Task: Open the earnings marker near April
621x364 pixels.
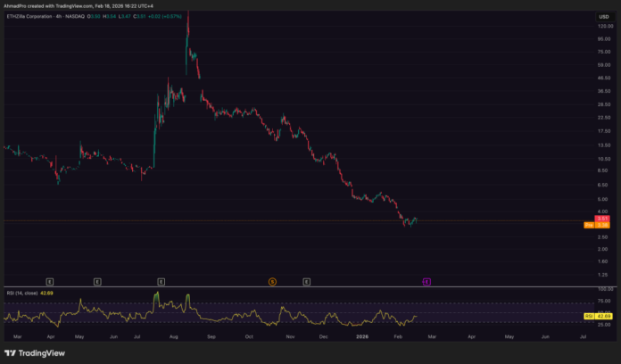Action: point(50,281)
